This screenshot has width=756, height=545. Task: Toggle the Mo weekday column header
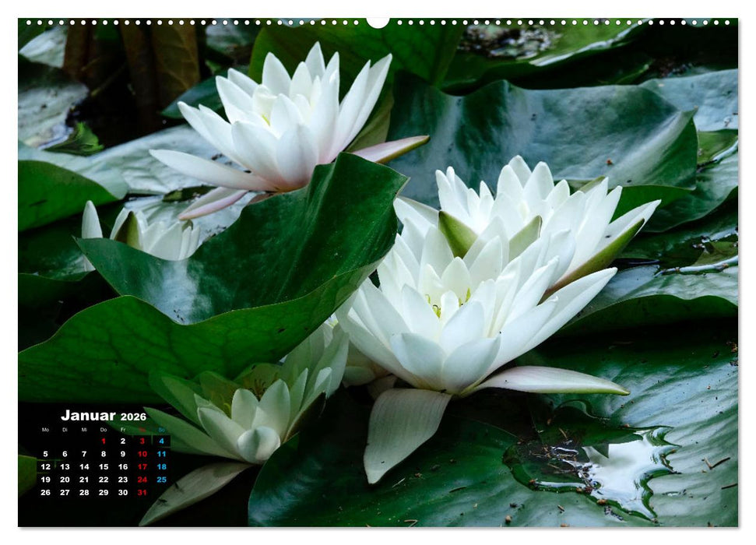pos(46,430)
